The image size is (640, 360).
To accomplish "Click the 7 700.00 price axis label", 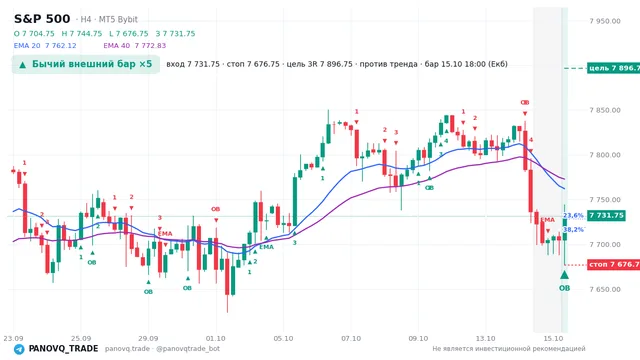I will click(605, 245).
